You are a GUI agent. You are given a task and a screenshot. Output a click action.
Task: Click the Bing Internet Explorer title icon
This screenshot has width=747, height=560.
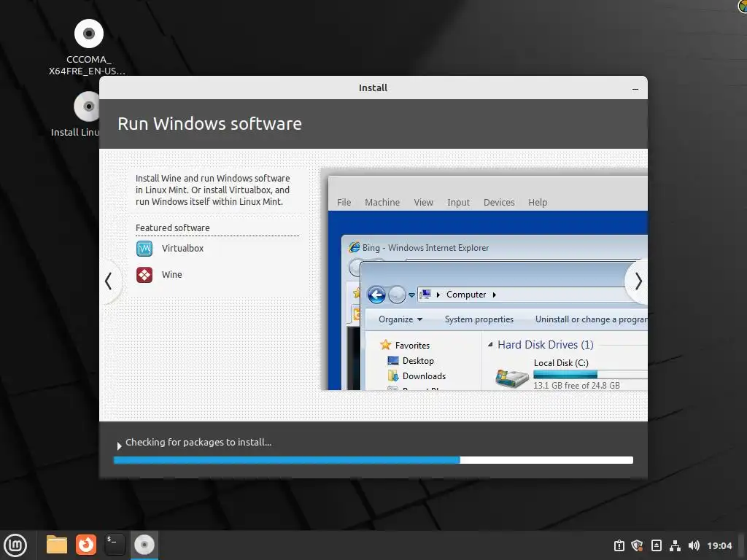point(354,247)
